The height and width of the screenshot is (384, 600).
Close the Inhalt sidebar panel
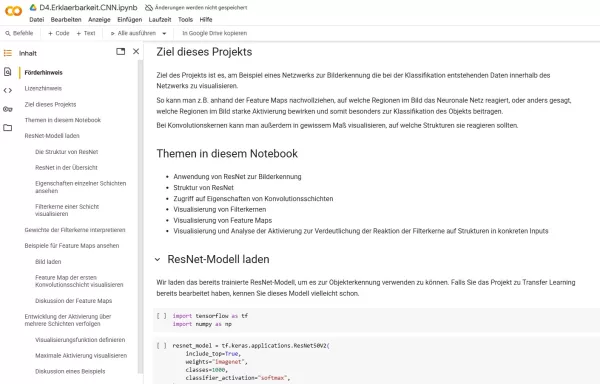click(x=136, y=51)
